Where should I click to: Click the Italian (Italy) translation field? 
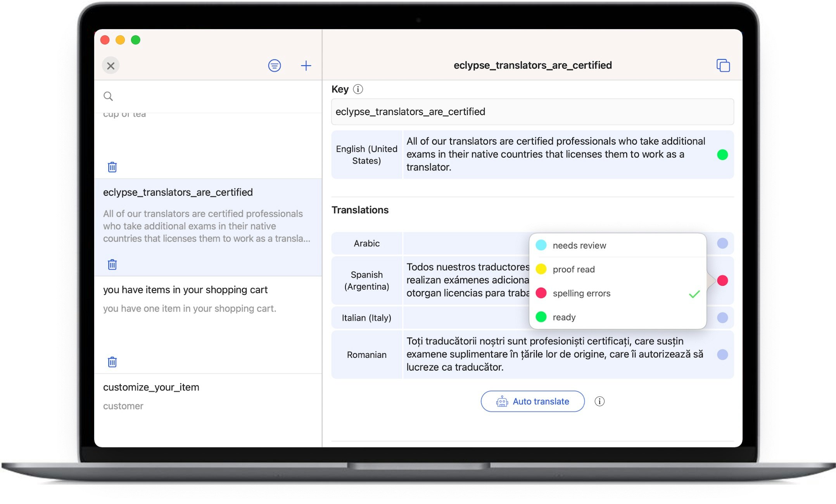pos(466,318)
